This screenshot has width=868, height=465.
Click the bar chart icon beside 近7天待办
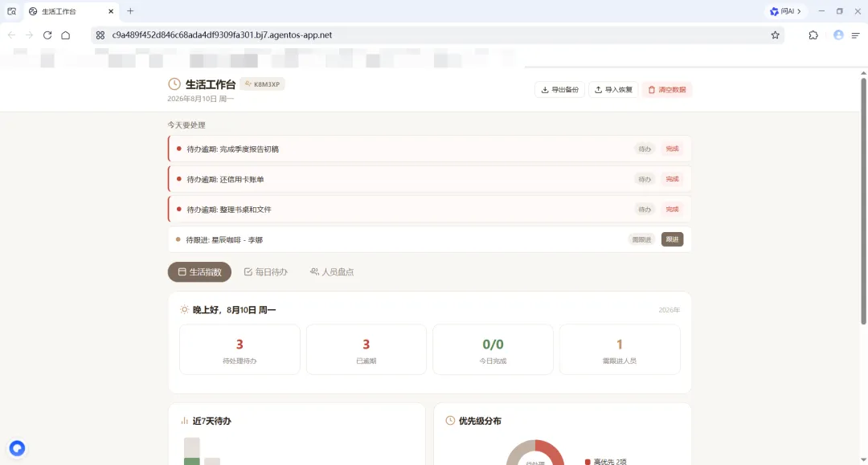tap(184, 421)
